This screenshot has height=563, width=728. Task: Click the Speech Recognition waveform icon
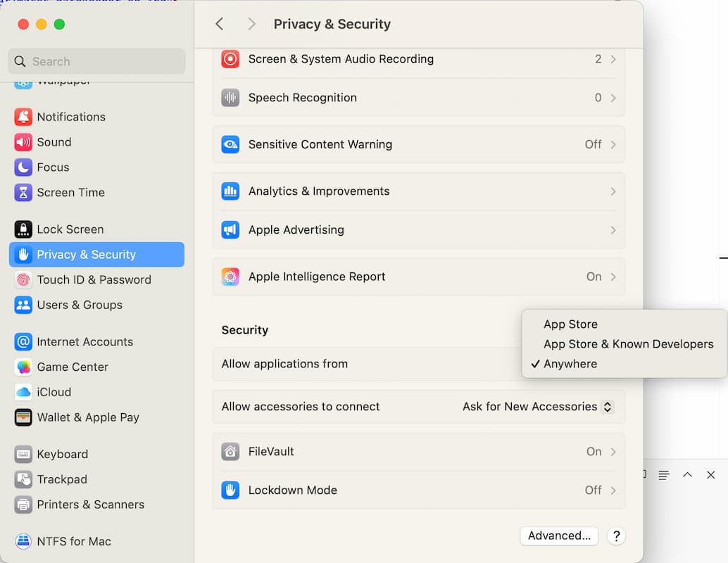(230, 98)
